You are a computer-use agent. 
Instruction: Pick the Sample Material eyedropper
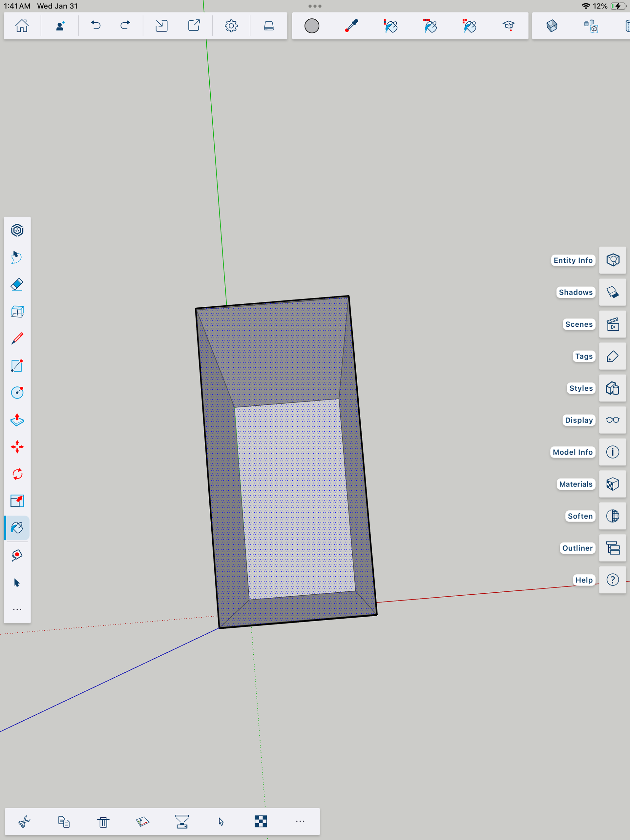tap(351, 26)
